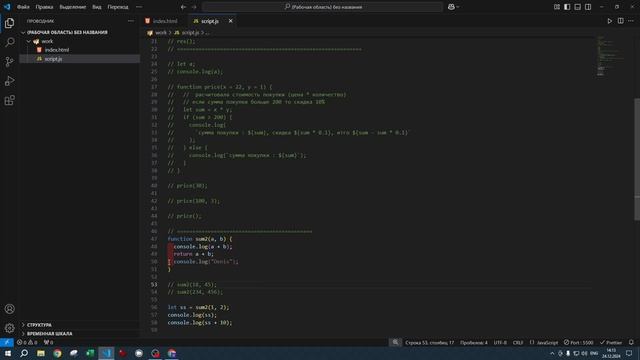Click the Prettier status item
The height and width of the screenshot is (360, 640).
tap(611, 342)
